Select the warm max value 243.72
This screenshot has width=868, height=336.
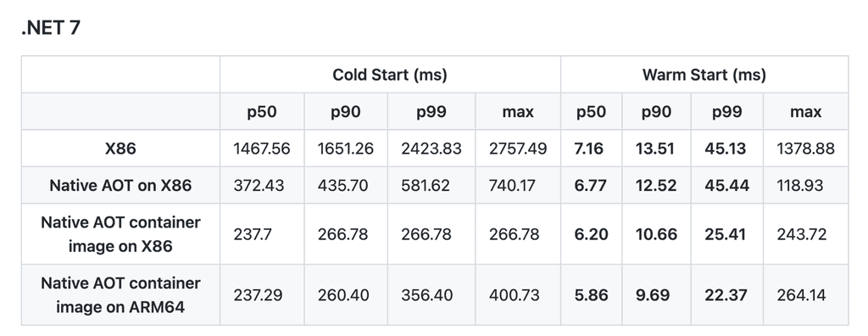802,234
